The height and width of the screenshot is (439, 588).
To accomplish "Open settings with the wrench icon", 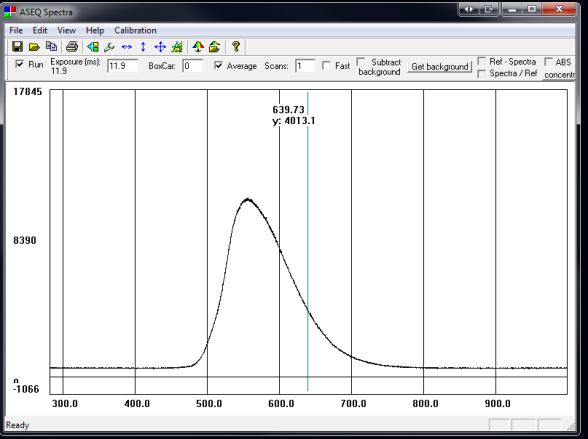I will pyautogui.click(x=109, y=47).
